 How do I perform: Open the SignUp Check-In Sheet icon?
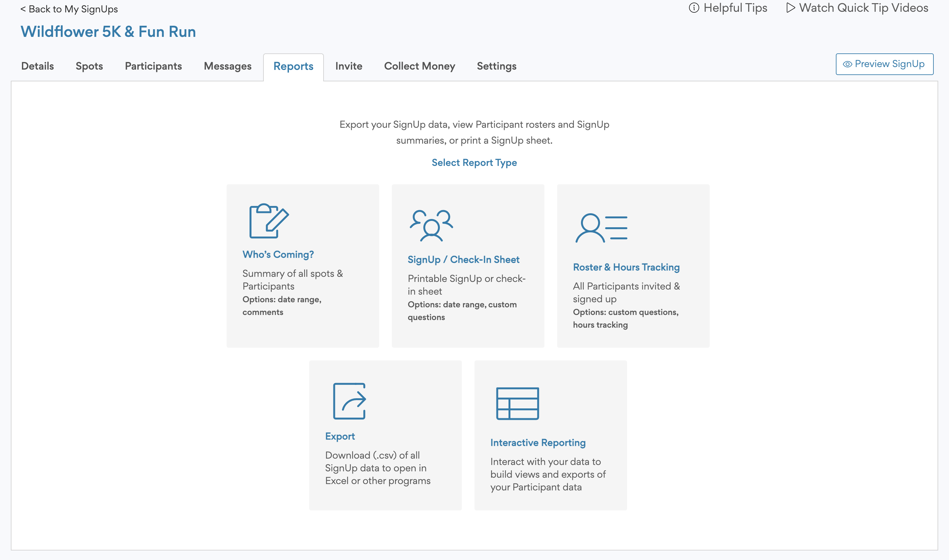431,226
